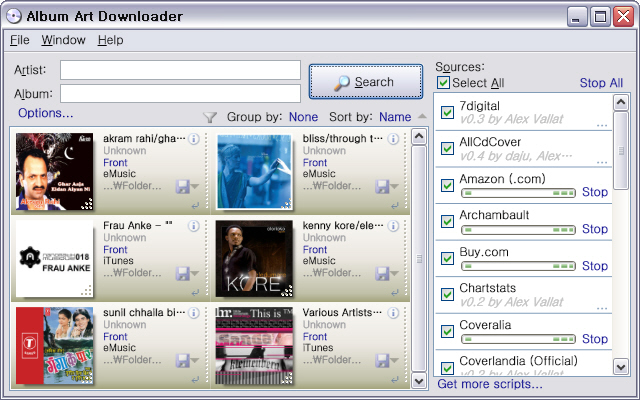Change Group by None option
The height and width of the screenshot is (400, 640).
[303, 117]
